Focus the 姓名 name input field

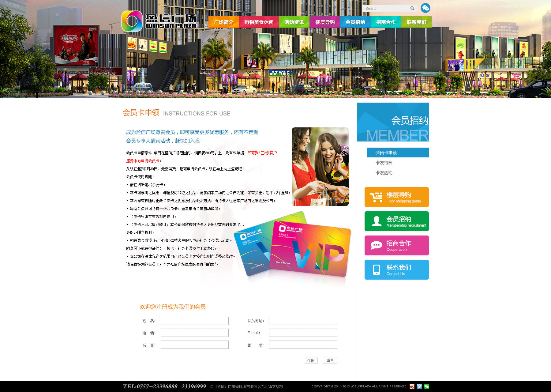pyautogui.click(x=194, y=321)
